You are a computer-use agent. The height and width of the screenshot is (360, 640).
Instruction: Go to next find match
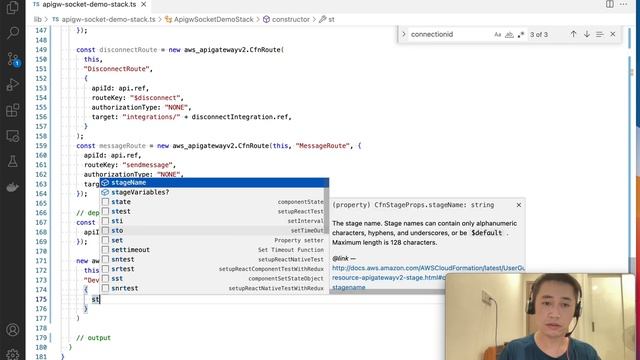(x=587, y=34)
